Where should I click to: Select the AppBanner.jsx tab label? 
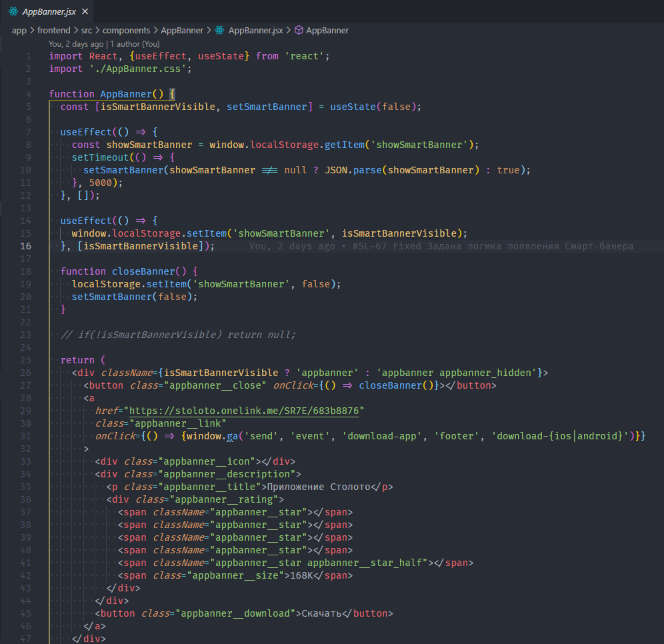[x=49, y=12]
